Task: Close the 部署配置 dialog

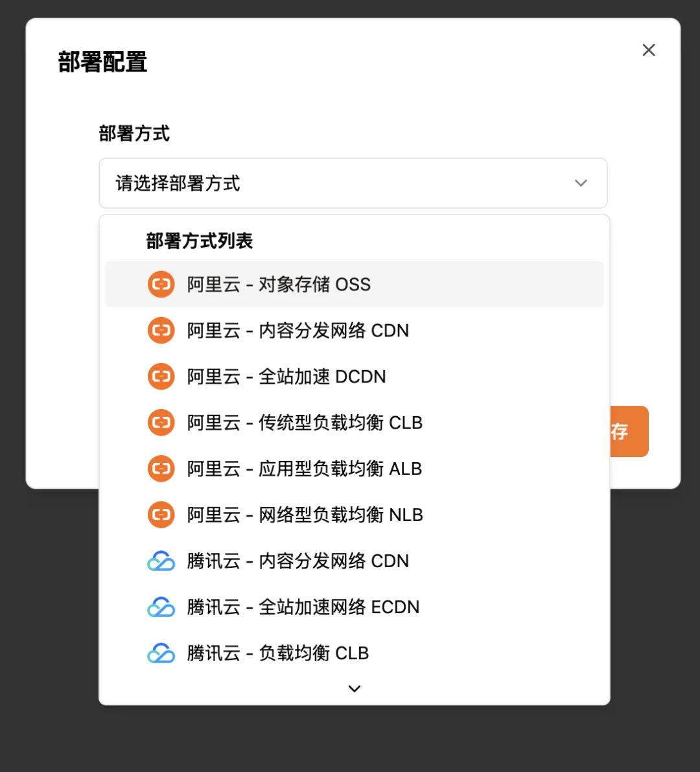Action: tap(648, 50)
